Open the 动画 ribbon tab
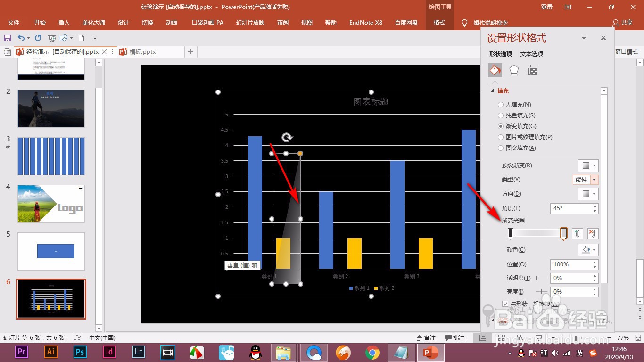This screenshot has width=644, height=362. click(172, 23)
